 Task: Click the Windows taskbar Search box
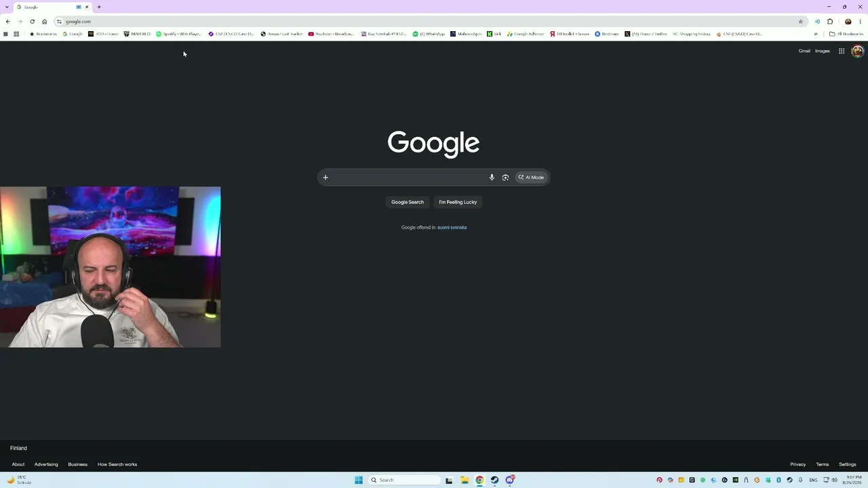404,481
